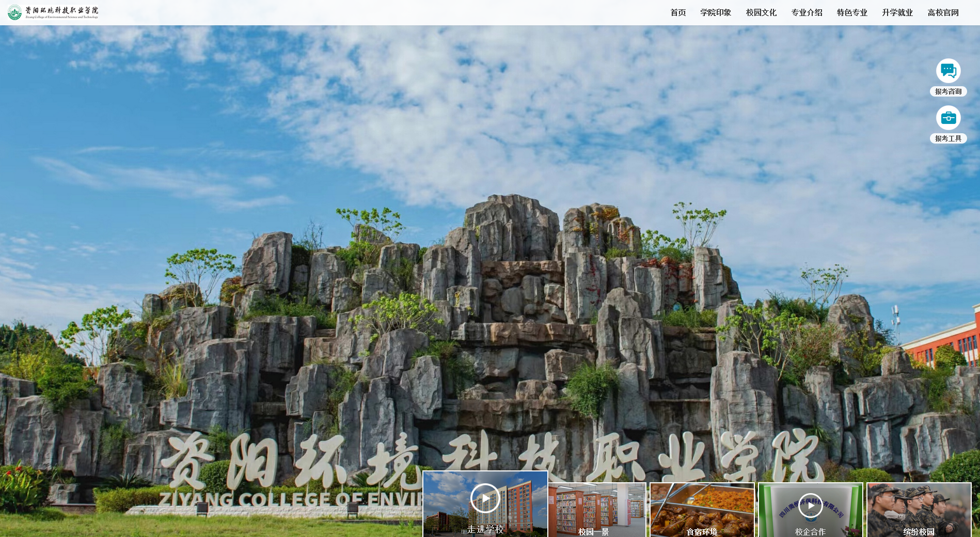The image size is (980, 537).
Task: Open the 报考咨询 chat bubble icon
Action: [948, 71]
